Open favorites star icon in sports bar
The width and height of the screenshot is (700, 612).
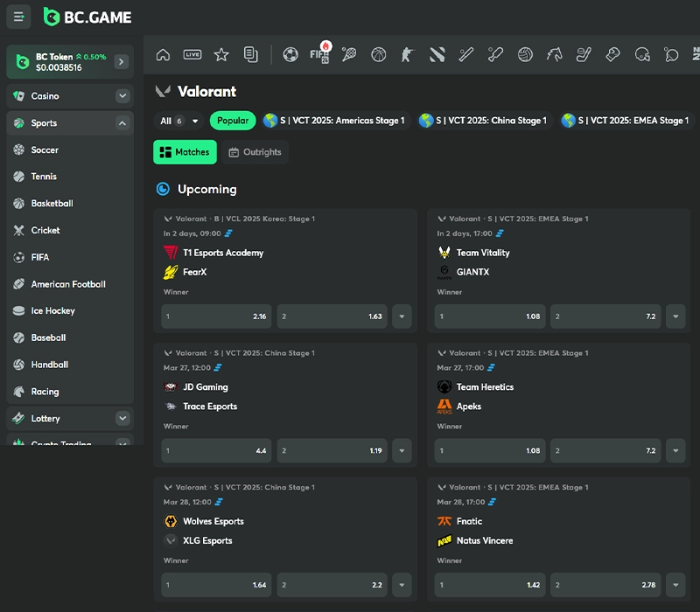221,55
